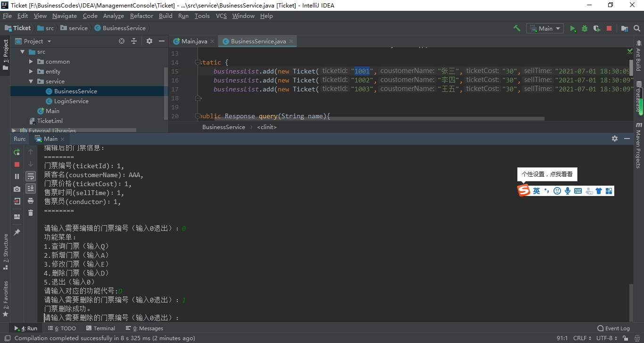Open the Analyze menu
This screenshot has height=343, width=644.
click(x=113, y=16)
